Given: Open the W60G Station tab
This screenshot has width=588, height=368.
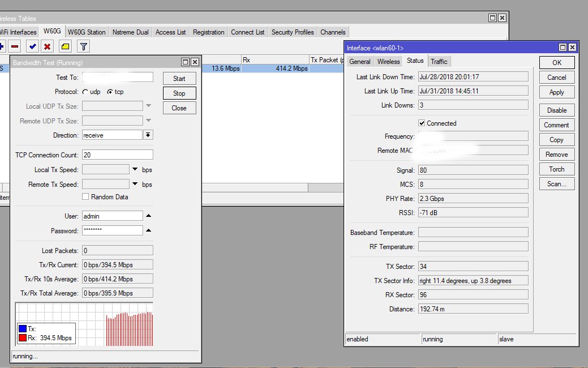Looking at the screenshot, I should (x=87, y=32).
